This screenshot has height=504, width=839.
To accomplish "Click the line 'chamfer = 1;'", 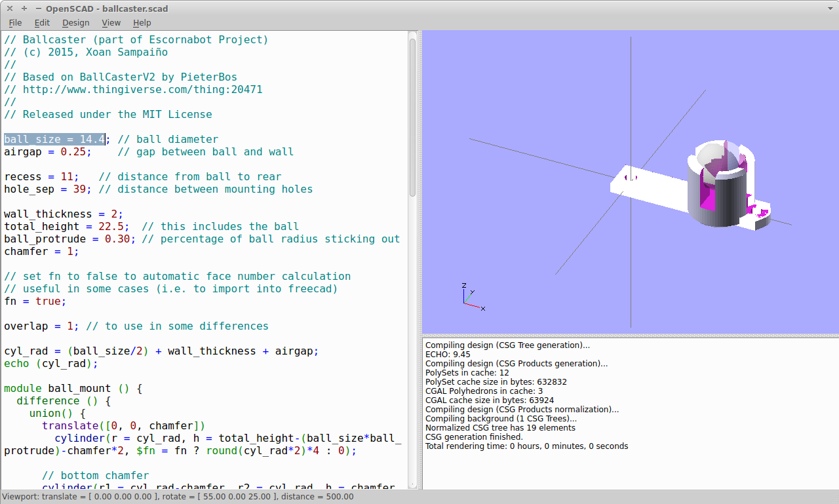I will (41, 251).
